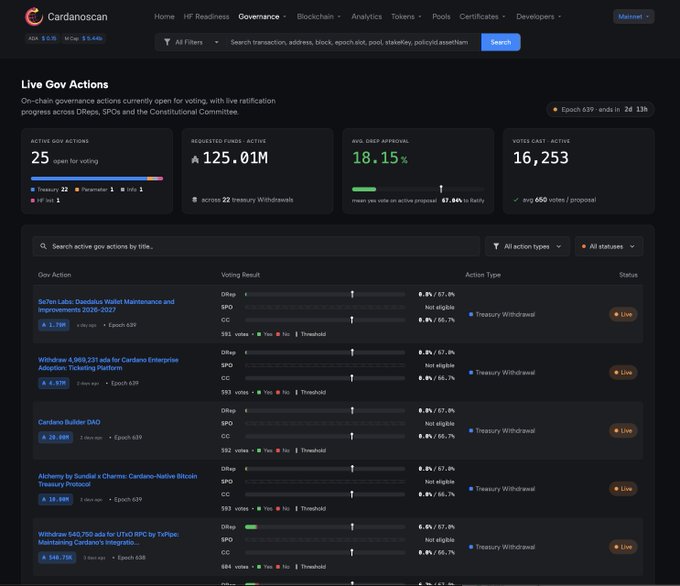Image resolution: width=680 pixels, height=586 pixels.
Task: Click Treasury 22 legend entry
Action: (x=49, y=190)
